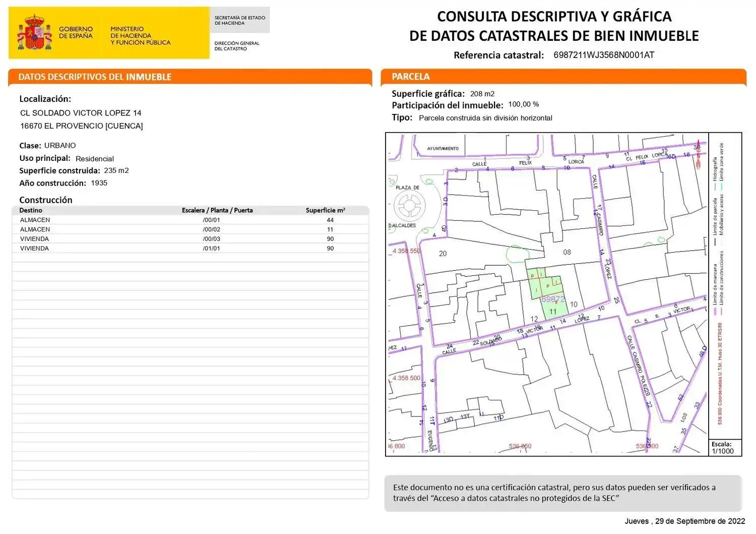Select the participation value "100,00 %"
This screenshot has width=756, height=534.
pos(524,104)
